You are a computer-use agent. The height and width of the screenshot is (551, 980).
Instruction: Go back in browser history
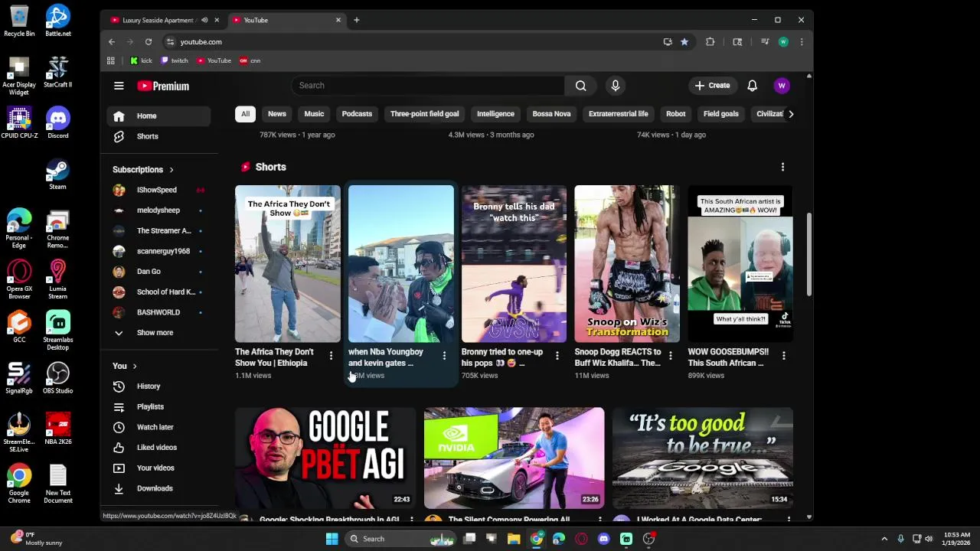tap(112, 42)
